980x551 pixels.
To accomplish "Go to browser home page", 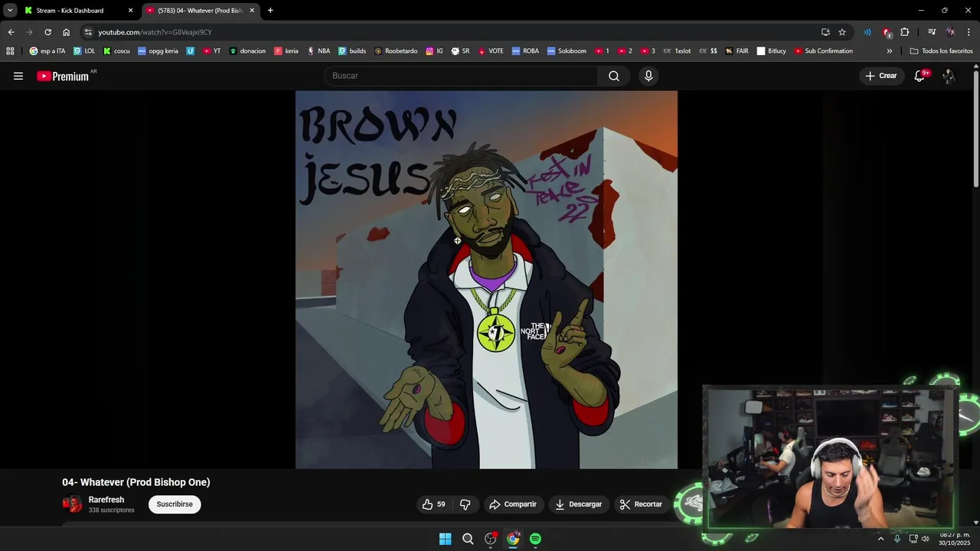I will (66, 32).
